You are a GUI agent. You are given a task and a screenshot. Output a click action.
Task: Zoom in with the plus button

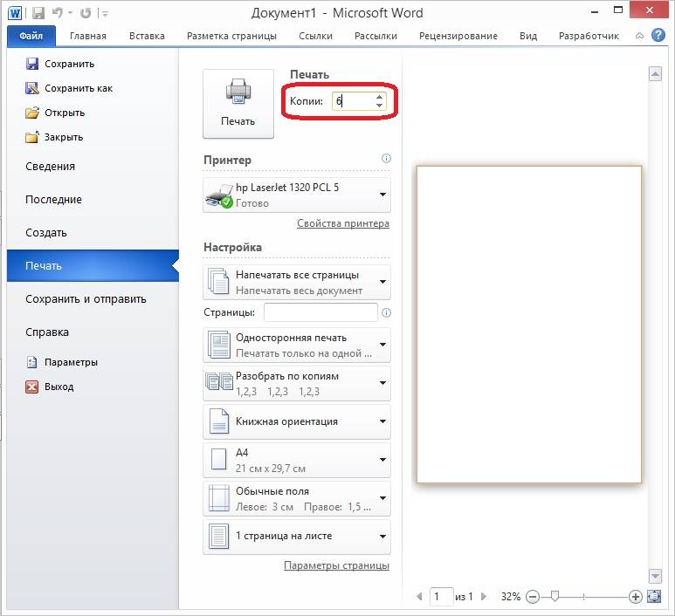[636, 597]
